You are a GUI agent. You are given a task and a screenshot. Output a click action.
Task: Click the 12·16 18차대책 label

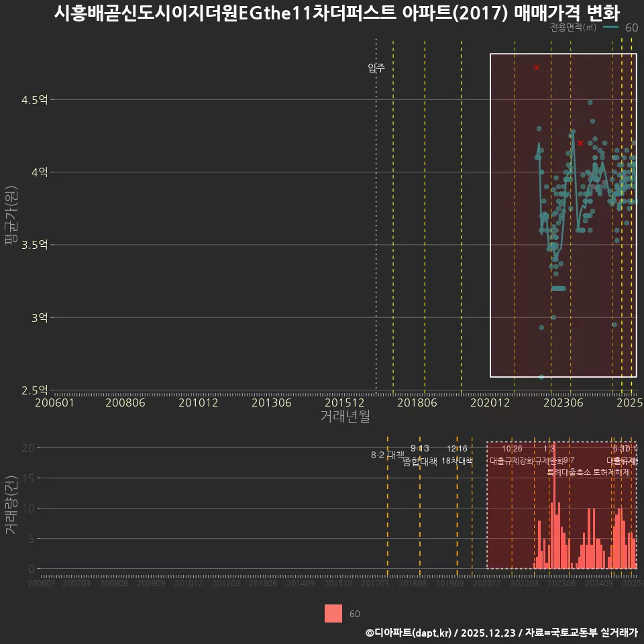[x=458, y=455]
